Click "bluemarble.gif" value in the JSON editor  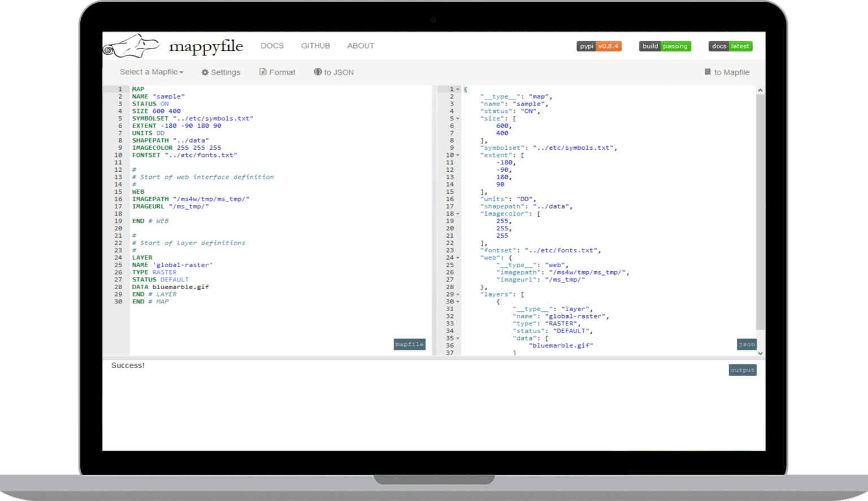[x=561, y=346]
